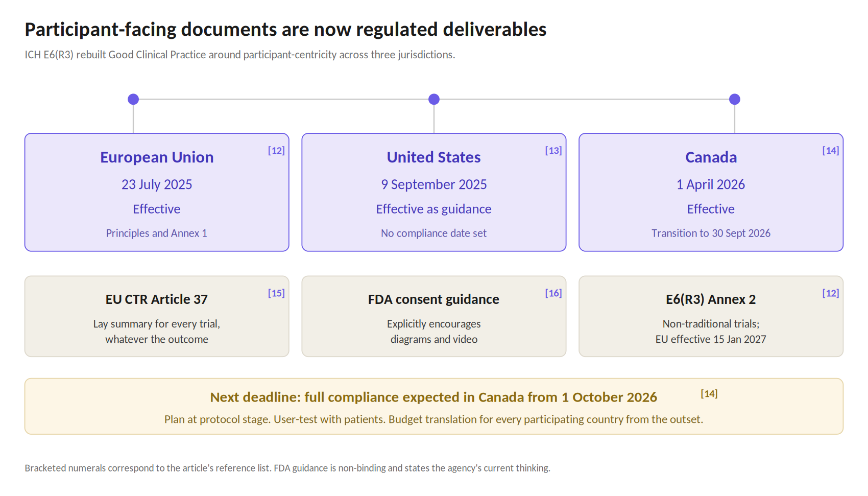868x496 pixels.
Task: Open reference [12] on E6(R3) Annex 2 card
Action: coord(831,293)
